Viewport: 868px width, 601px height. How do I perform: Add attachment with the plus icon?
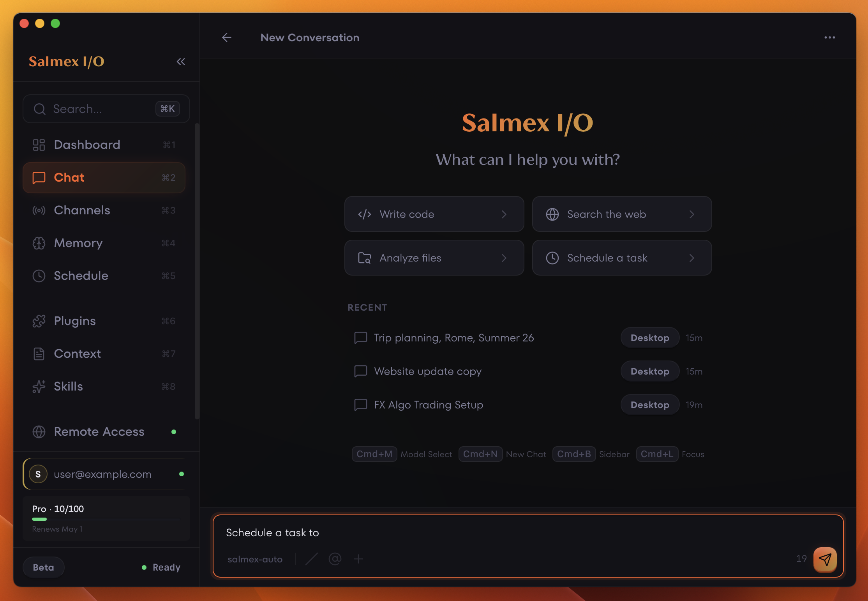click(358, 559)
